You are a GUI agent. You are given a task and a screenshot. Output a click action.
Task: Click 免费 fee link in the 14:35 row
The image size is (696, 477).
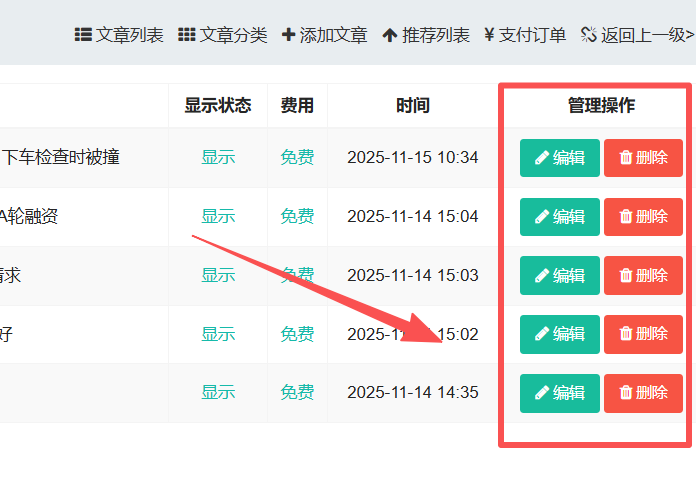tap(297, 393)
